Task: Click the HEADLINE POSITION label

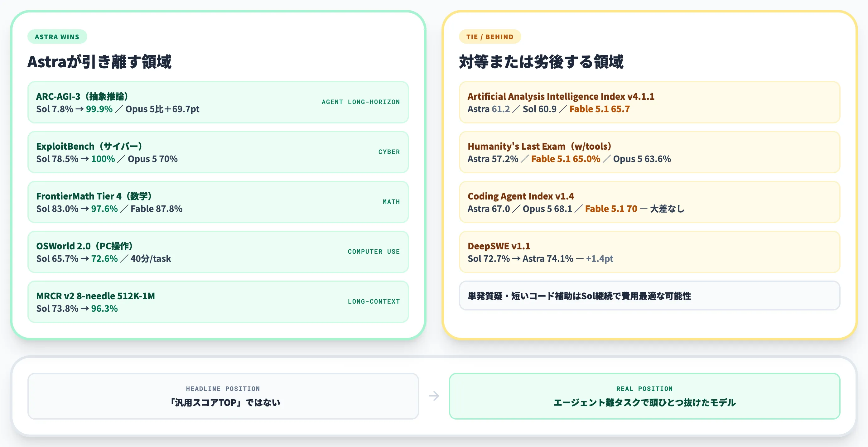Action: click(223, 388)
